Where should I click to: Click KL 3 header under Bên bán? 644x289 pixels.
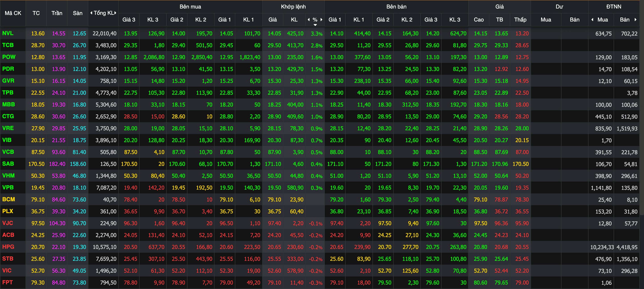(455, 19)
